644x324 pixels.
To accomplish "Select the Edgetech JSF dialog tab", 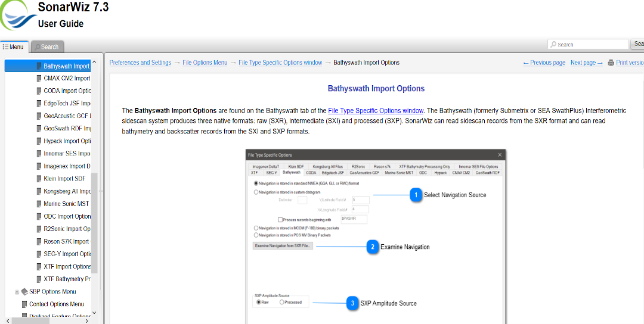I will click(x=333, y=173).
